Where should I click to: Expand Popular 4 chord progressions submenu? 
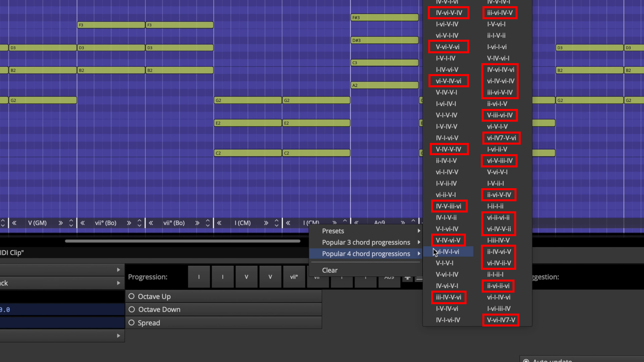pyautogui.click(x=366, y=254)
